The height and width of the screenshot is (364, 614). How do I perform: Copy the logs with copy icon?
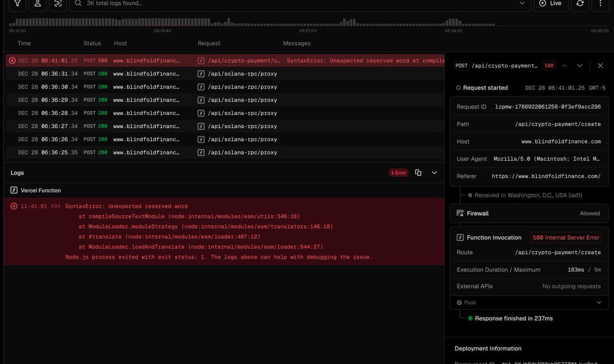418,173
